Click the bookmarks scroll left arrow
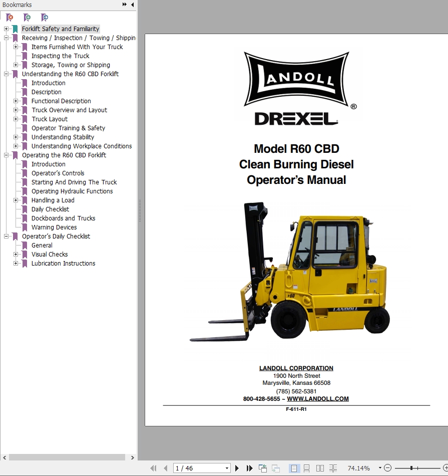448x476 pixels. 5,457
